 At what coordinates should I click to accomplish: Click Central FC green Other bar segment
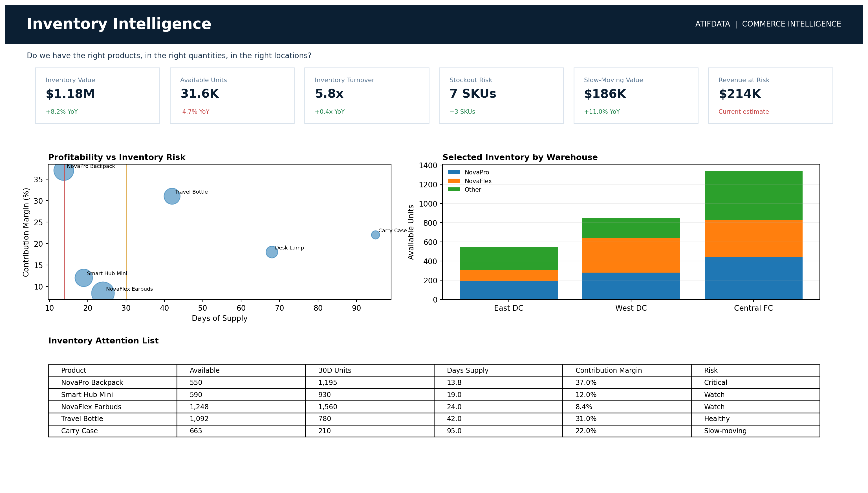(x=753, y=195)
